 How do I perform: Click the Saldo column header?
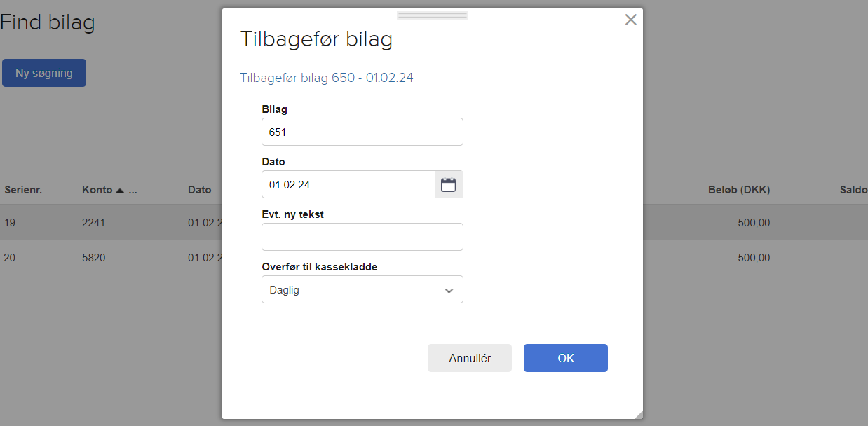(855, 189)
